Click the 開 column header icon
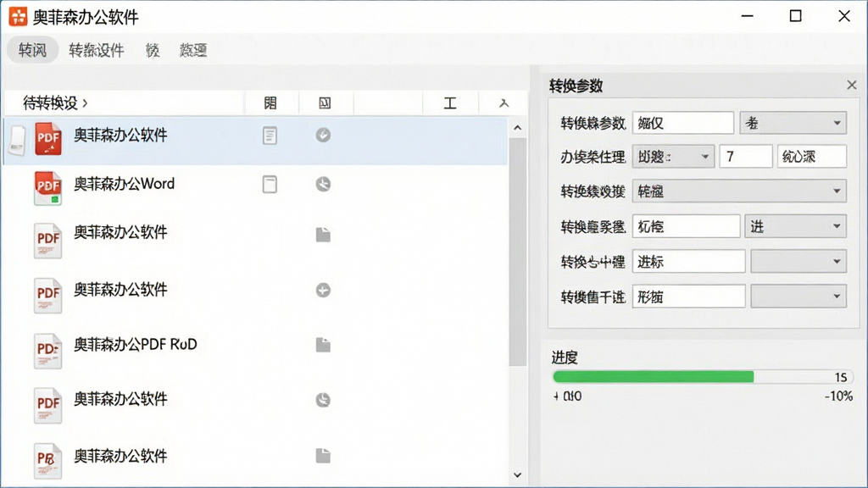Image resolution: width=868 pixels, height=488 pixels. point(270,103)
